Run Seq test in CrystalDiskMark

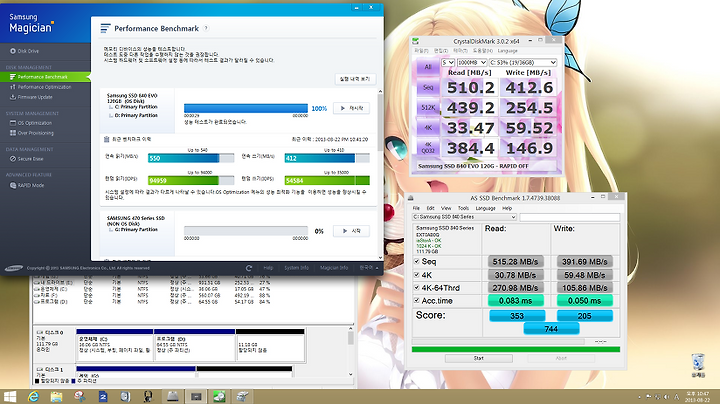pos(428,87)
